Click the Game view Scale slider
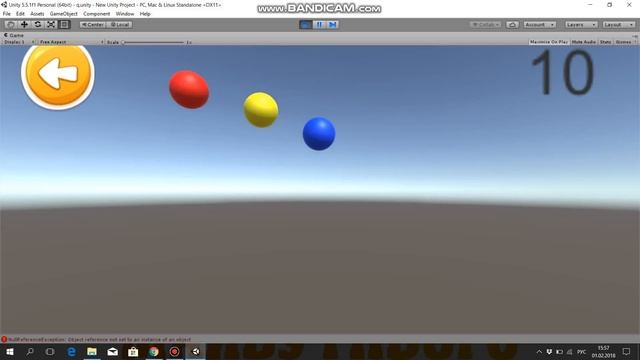This screenshot has width=640, height=360. click(x=153, y=42)
